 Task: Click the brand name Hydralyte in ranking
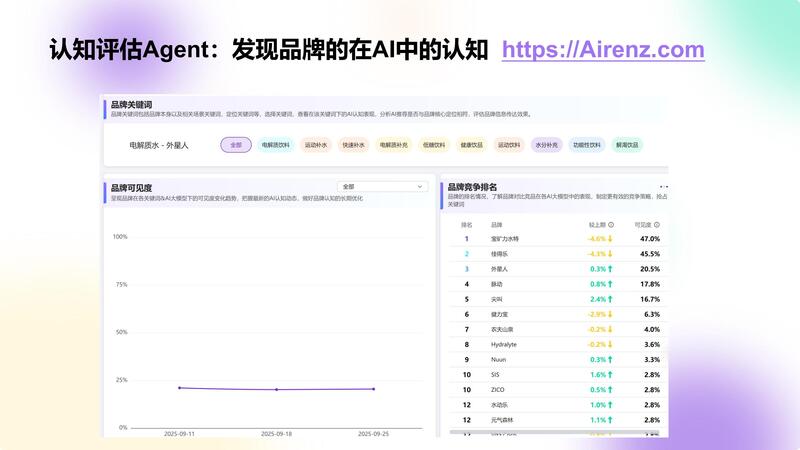pyautogui.click(x=504, y=344)
